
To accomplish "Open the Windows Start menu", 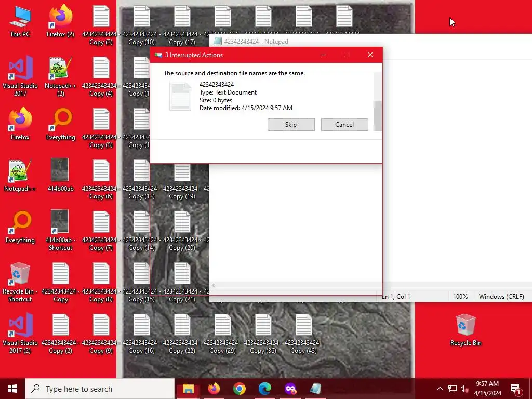I will pyautogui.click(x=12, y=389).
